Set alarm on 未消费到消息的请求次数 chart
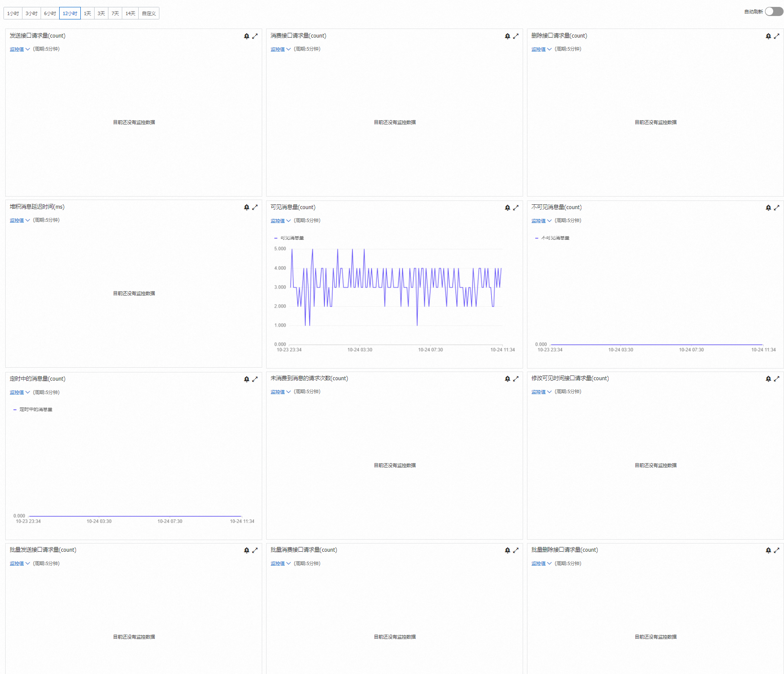The width and height of the screenshot is (784, 674). tap(508, 379)
